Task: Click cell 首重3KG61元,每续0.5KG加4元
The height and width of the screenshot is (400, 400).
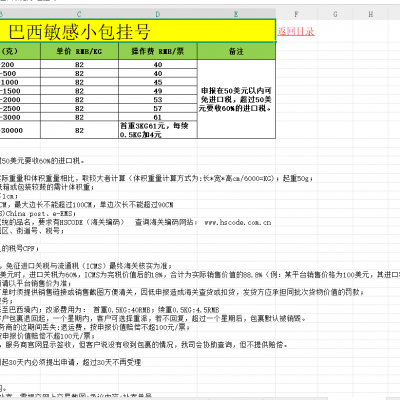Action: tap(158, 130)
